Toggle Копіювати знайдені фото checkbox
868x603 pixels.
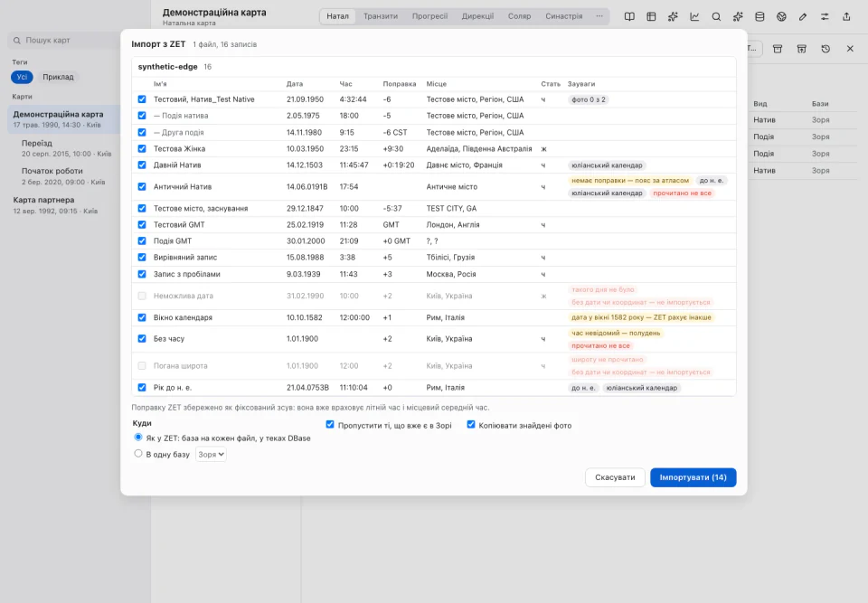coord(471,425)
